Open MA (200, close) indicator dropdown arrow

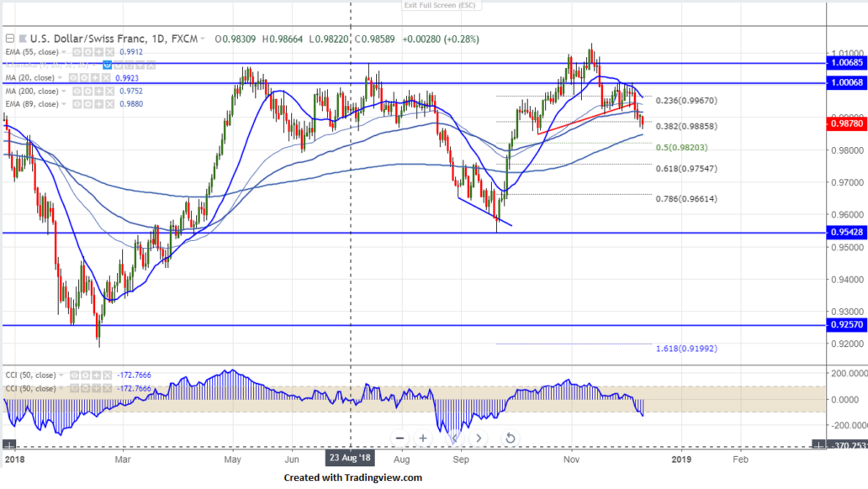64,91
